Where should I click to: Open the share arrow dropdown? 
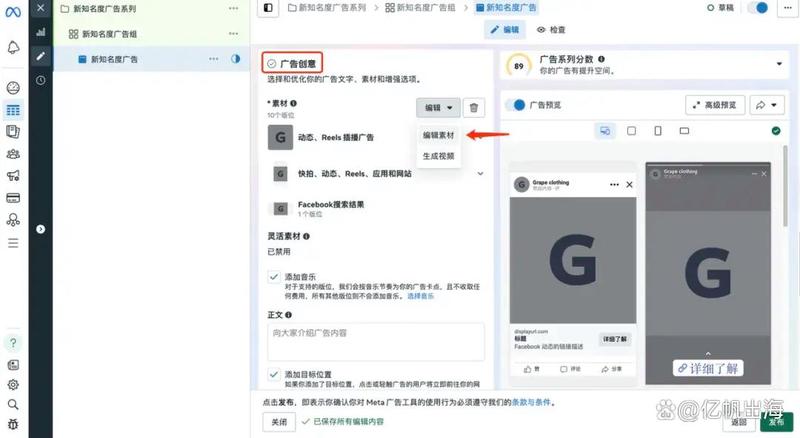pyautogui.click(x=766, y=105)
